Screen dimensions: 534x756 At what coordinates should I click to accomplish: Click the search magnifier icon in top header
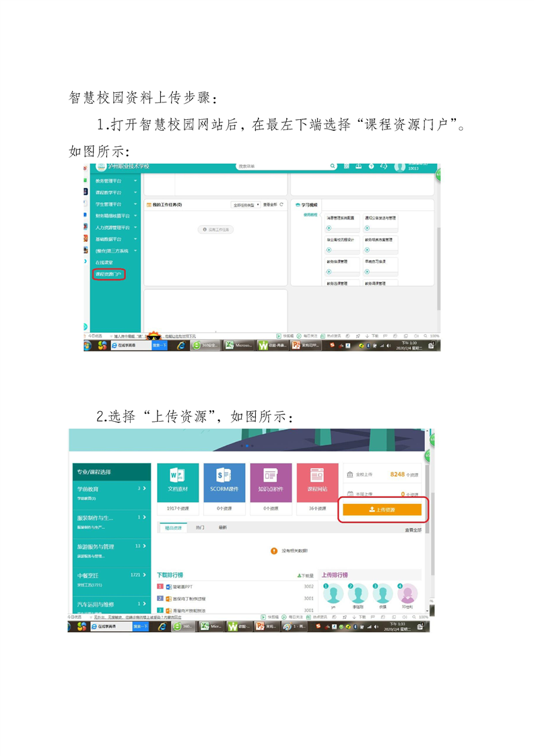click(x=333, y=166)
